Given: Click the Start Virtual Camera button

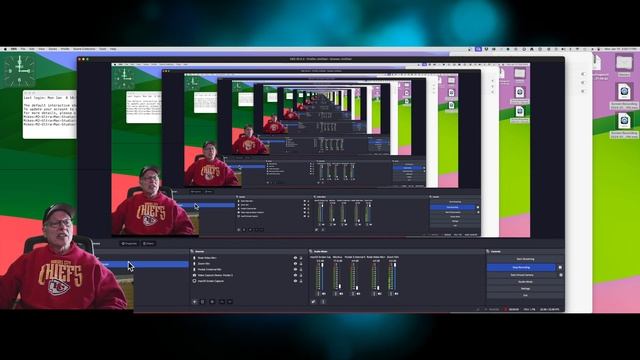Looking at the screenshot, I should [522, 275].
